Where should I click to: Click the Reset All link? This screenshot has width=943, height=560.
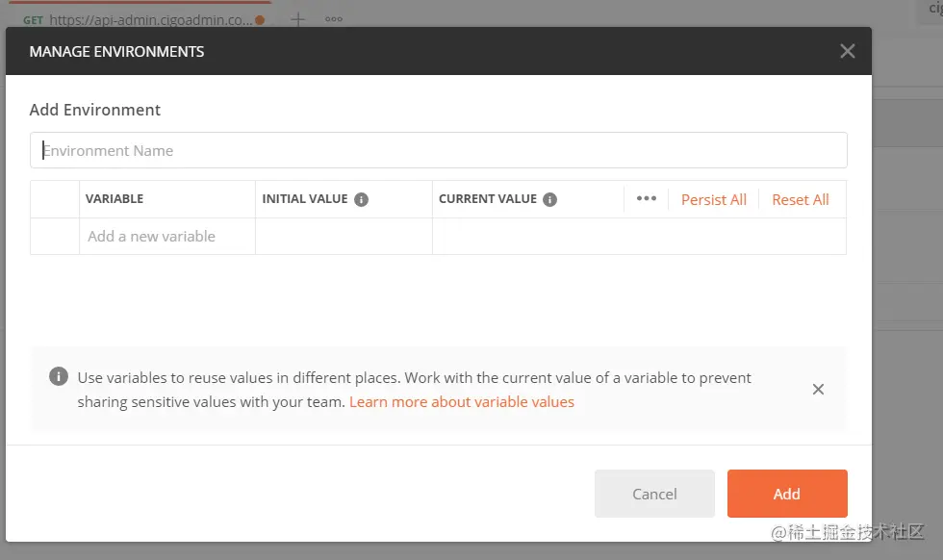(x=800, y=199)
